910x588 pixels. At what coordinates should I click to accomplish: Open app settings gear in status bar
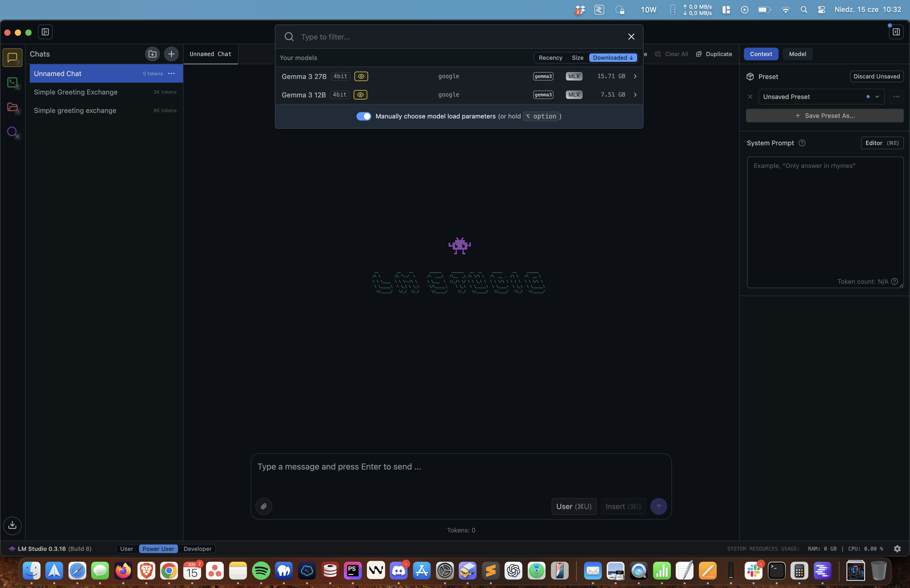tap(897, 549)
